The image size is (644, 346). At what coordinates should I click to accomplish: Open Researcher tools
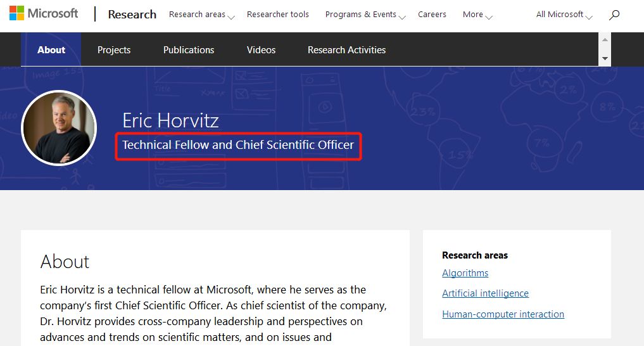[277, 15]
